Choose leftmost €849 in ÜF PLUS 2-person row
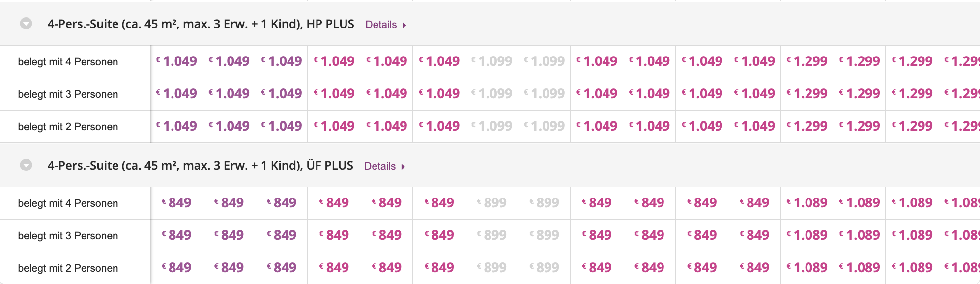Viewport: 980px width, 284px height. click(x=177, y=268)
